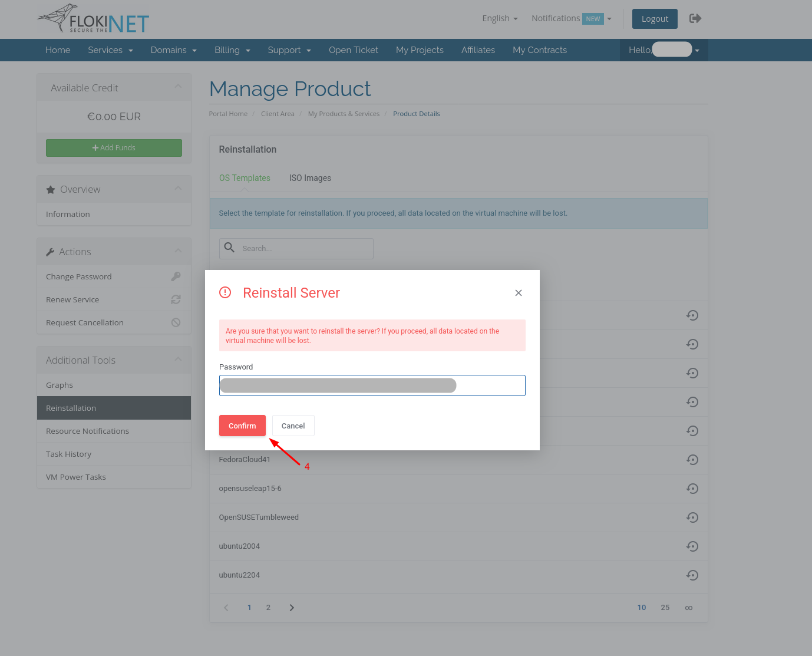
Task: Show 25 items per page
Action: coord(665,608)
